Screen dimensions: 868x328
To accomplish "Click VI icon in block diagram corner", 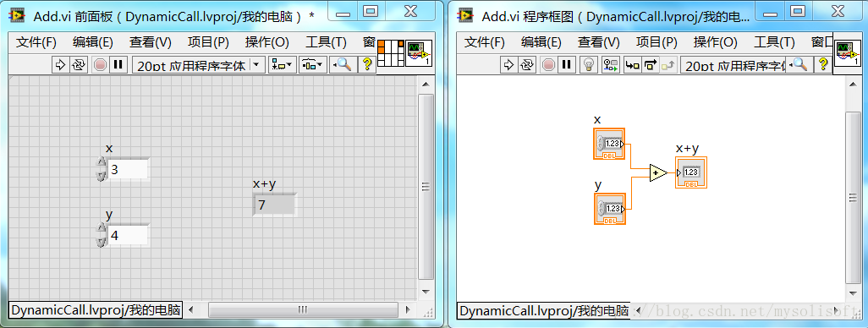I will (x=847, y=53).
